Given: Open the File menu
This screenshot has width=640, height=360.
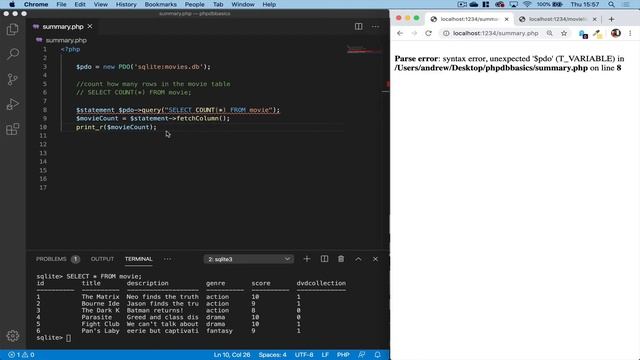Looking at the screenshot, I should pyautogui.click(x=61, y=4).
